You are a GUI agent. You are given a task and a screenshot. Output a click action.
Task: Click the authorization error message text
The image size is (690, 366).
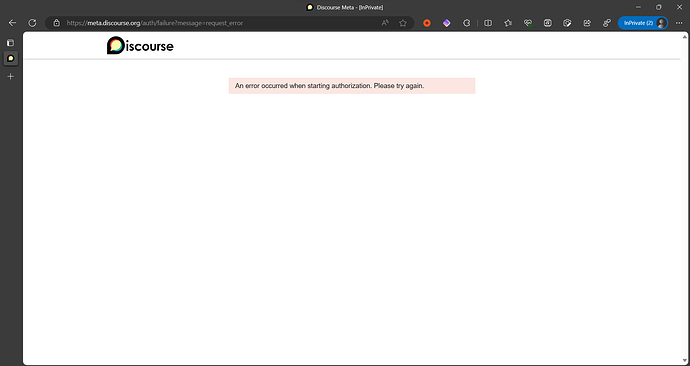tap(330, 86)
